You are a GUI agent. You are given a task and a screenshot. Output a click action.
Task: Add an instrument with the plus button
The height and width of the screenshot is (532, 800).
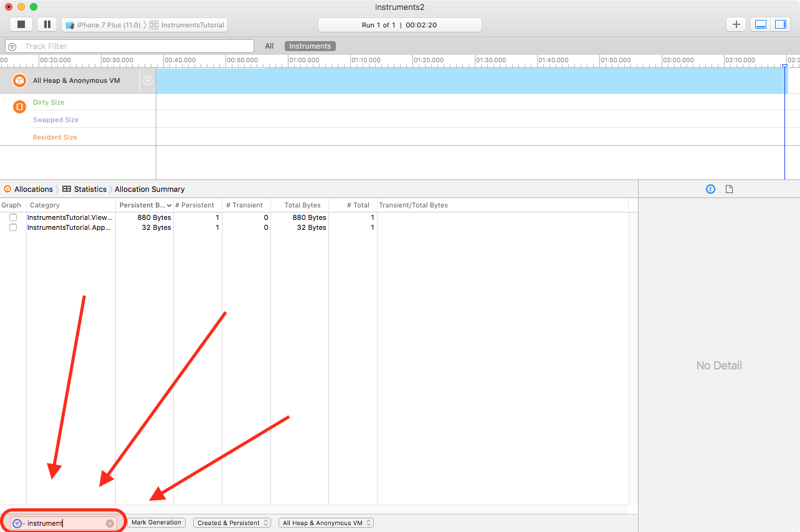[736, 24]
